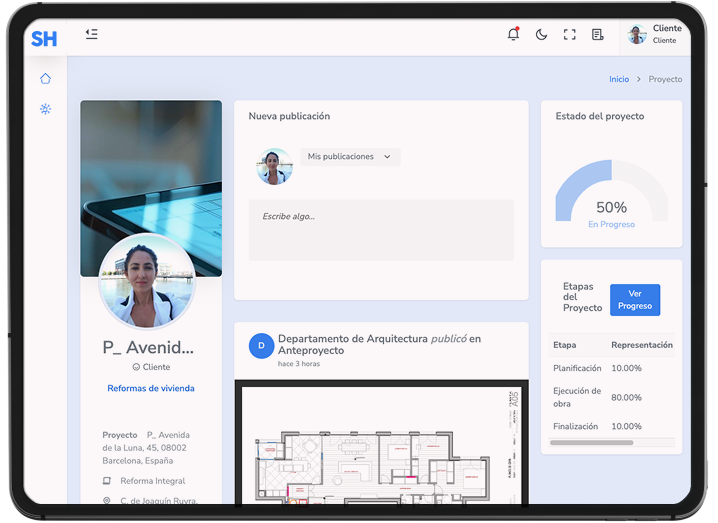Screen dimensions: 718x523
Task: Click the large client profile photo
Action: click(147, 282)
